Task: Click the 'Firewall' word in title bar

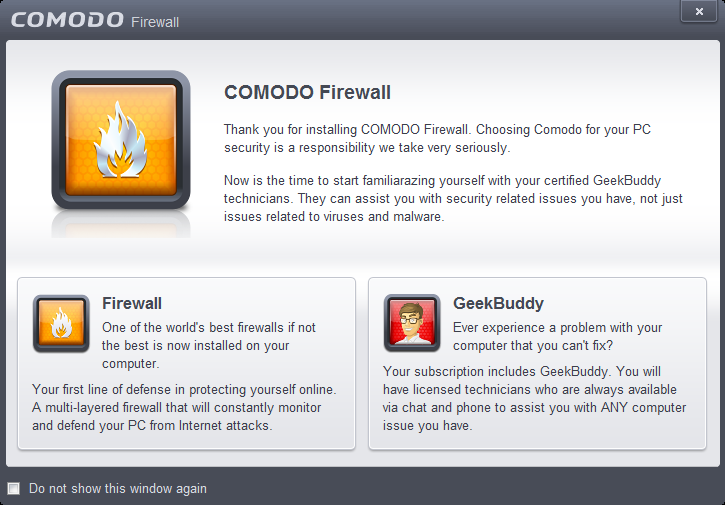Action: pyautogui.click(x=155, y=22)
